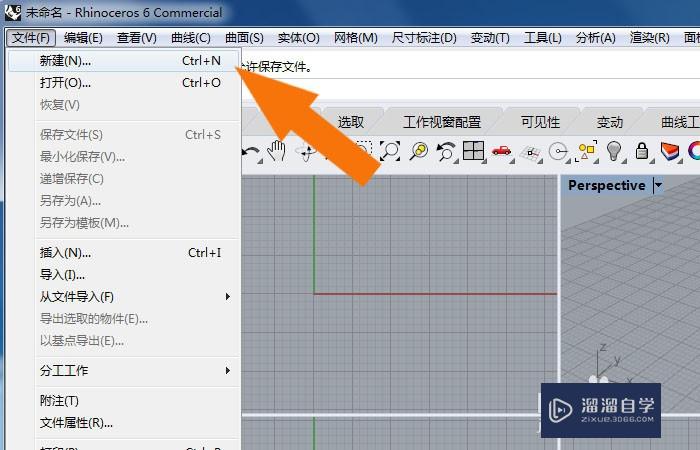Click the color wheel icon

click(694, 151)
